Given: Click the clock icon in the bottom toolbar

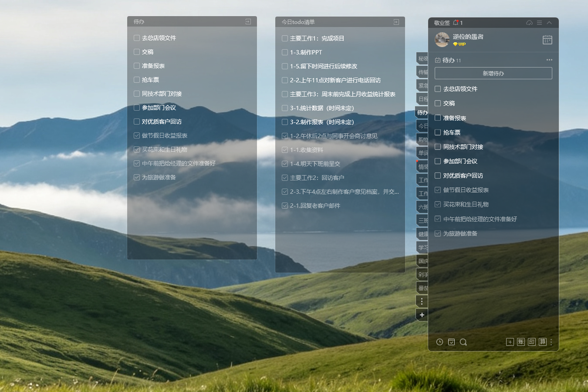Looking at the screenshot, I should click(x=439, y=342).
